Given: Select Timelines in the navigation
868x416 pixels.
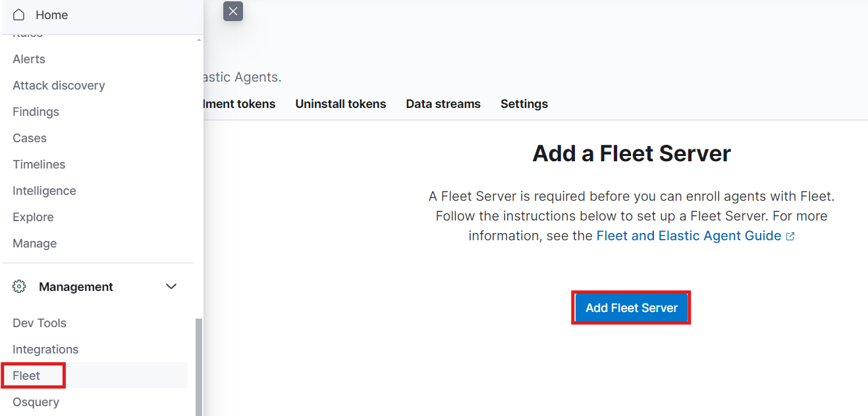Looking at the screenshot, I should tap(39, 165).
